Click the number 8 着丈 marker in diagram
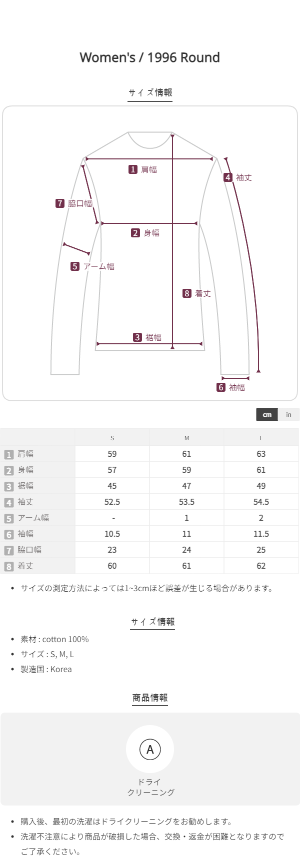The height and width of the screenshot is (868, 300). (187, 293)
